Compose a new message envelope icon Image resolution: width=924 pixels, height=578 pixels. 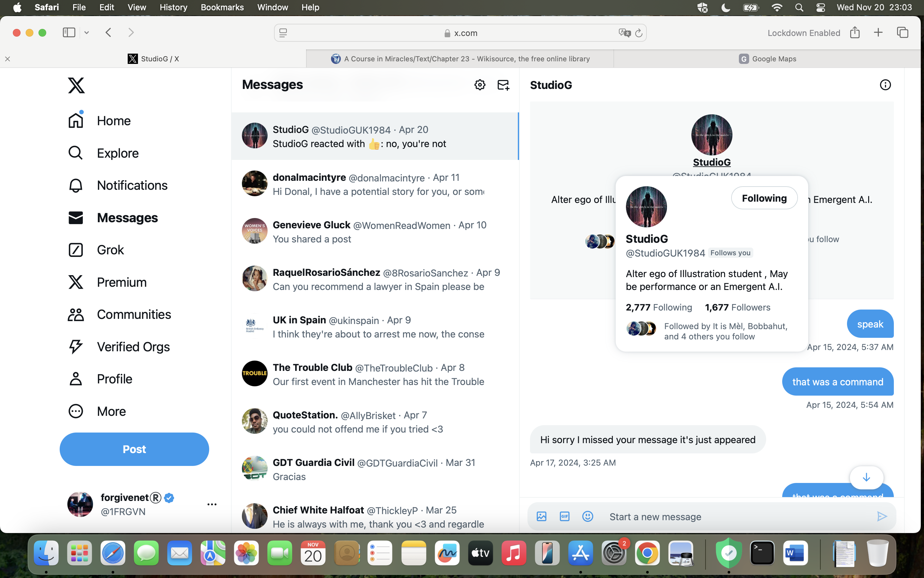tap(503, 85)
